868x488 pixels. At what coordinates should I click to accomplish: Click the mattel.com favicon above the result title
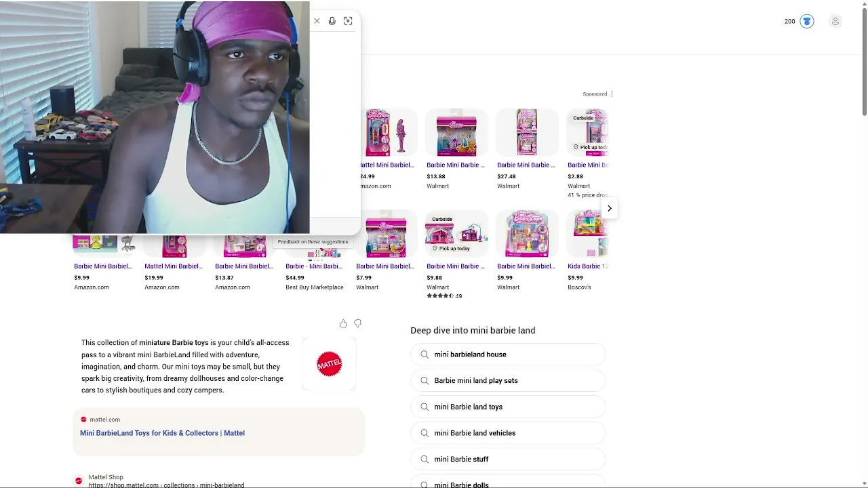point(83,420)
